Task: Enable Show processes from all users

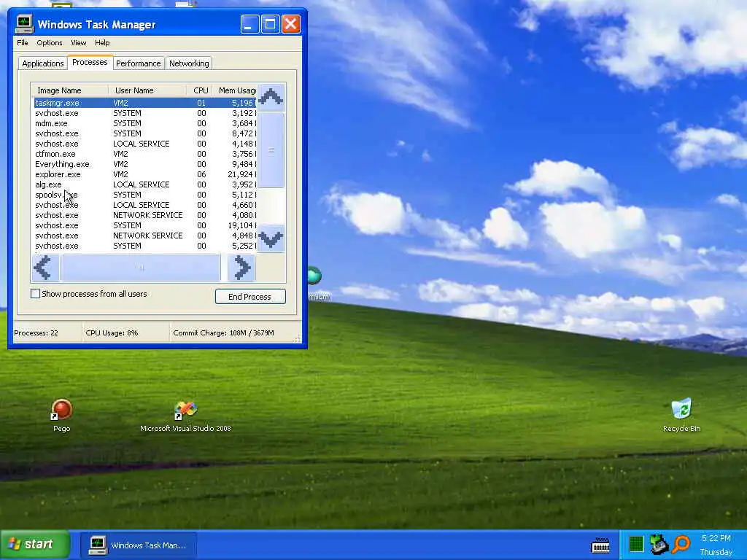Action: (35, 294)
